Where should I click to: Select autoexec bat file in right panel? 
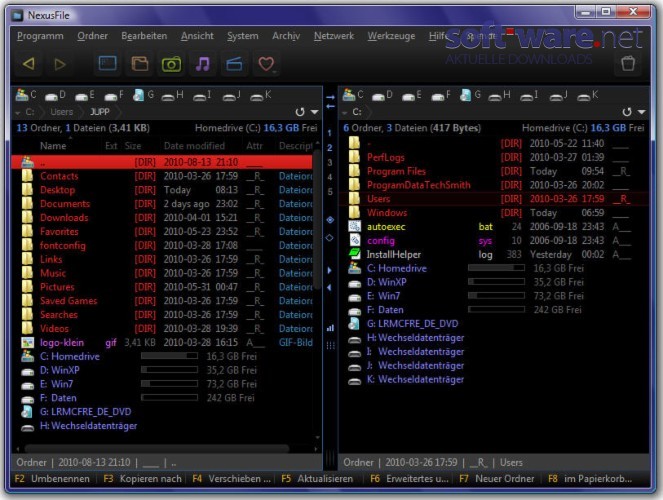[x=493, y=227]
